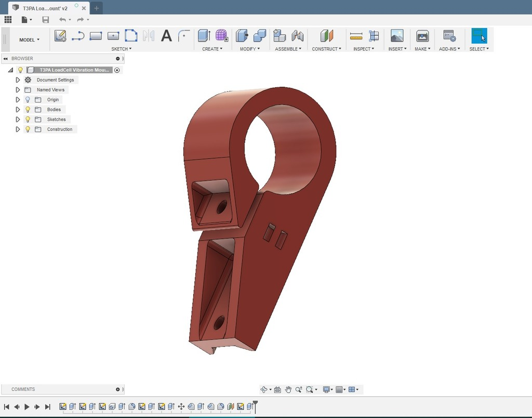Toggle visibility bulb for Bodies folder
This screenshot has height=418, width=532.
[x=28, y=110]
